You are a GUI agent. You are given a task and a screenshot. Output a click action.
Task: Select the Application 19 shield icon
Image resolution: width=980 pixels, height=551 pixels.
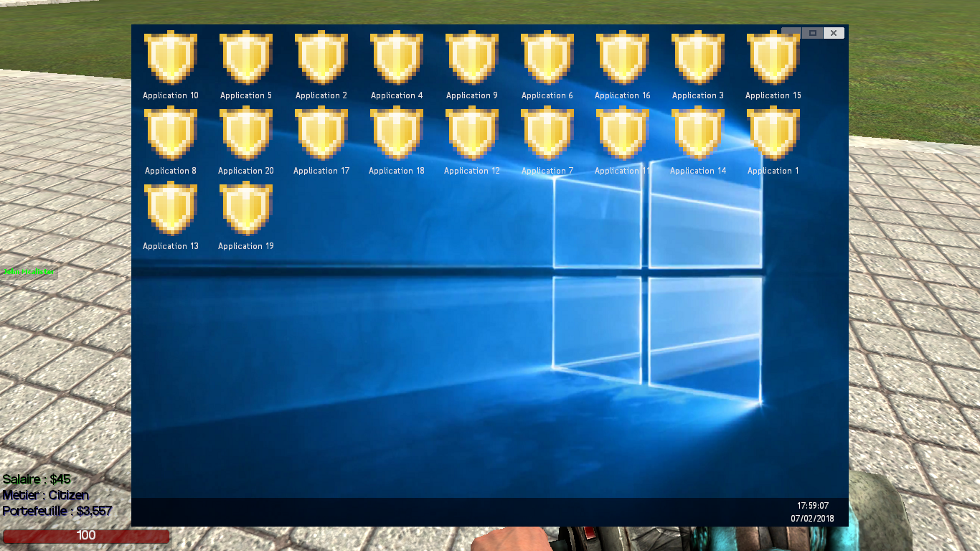point(246,209)
